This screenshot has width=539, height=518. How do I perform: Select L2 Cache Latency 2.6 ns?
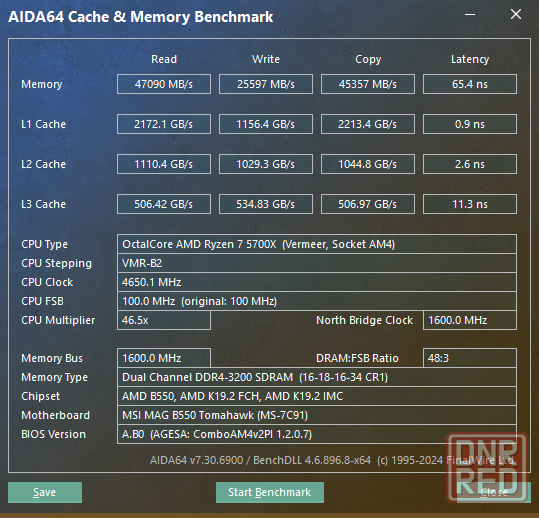click(470, 164)
